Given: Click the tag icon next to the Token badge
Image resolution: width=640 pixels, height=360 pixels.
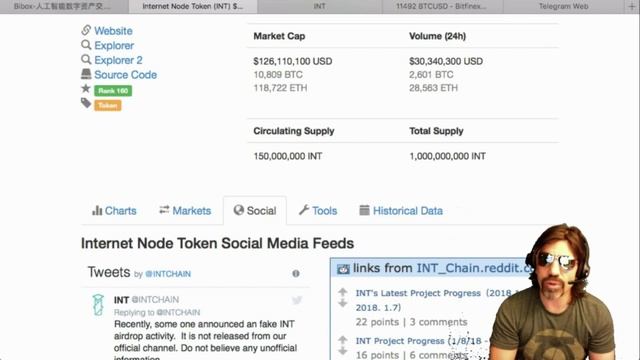Looking at the screenshot, I should coord(86,103).
